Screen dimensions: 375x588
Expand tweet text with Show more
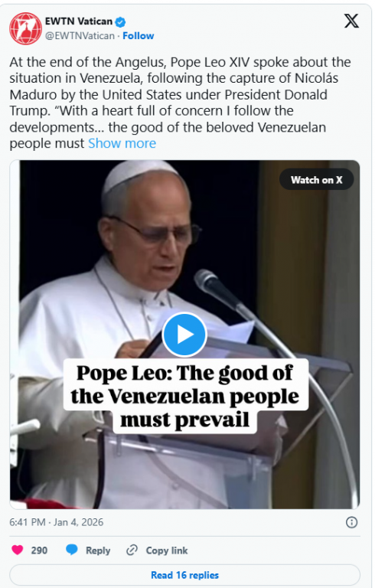[x=122, y=143]
